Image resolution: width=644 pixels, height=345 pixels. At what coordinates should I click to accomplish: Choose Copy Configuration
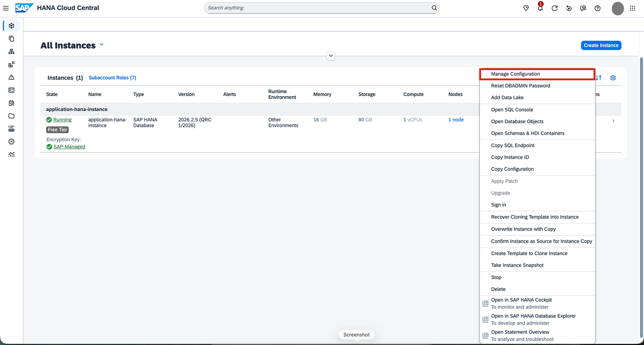(537, 169)
